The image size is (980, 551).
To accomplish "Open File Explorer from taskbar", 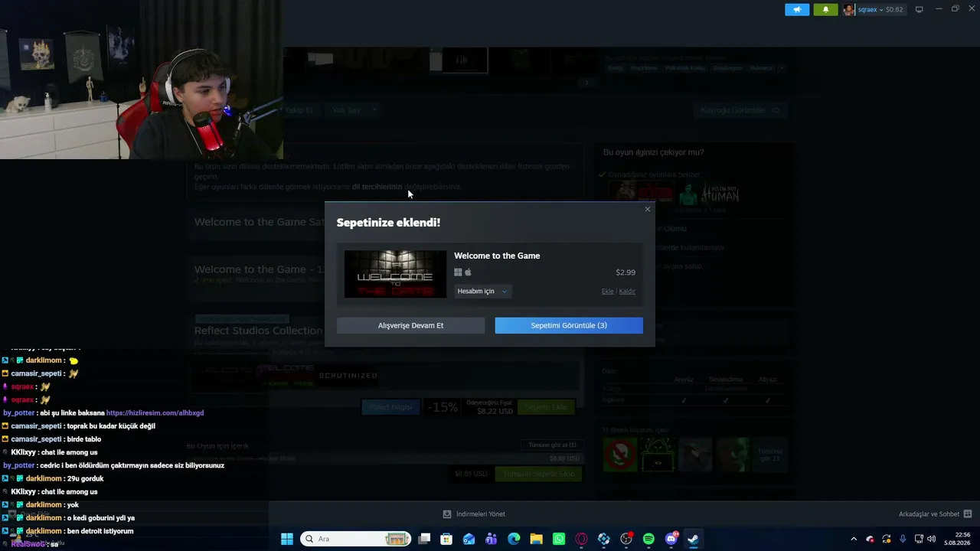I will [x=536, y=539].
